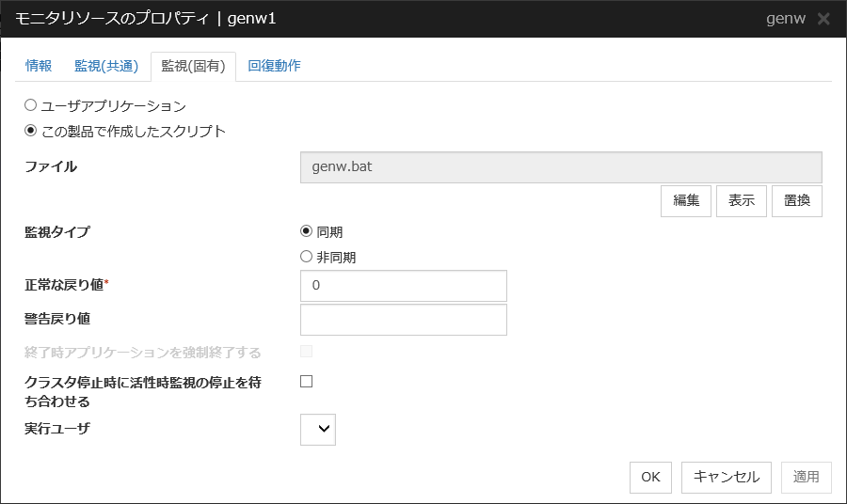Click the 適用 button
847x504 pixels.
(x=807, y=477)
